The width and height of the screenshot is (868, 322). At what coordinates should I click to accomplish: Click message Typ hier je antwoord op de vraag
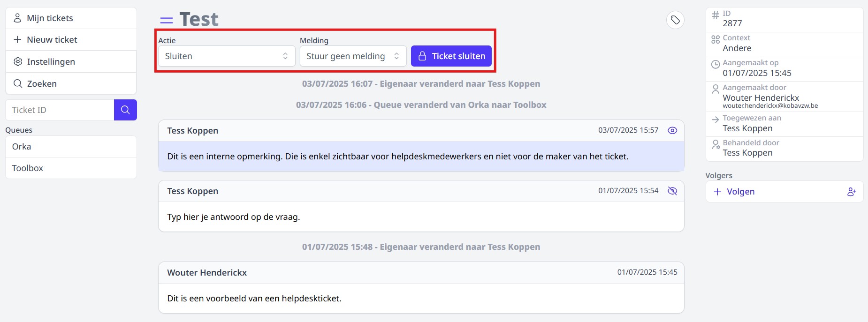234,217
